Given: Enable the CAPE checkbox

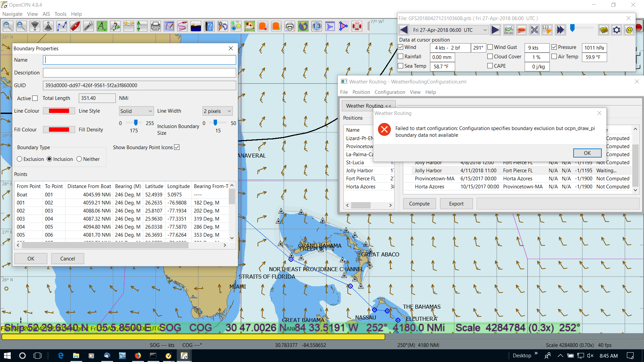Looking at the screenshot, I should [x=490, y=66].
